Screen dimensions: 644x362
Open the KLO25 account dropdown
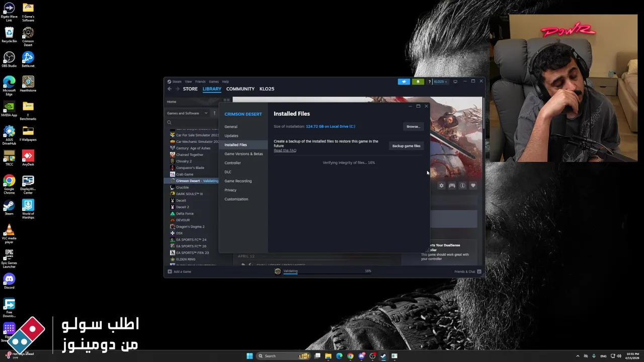click(440, 81)
